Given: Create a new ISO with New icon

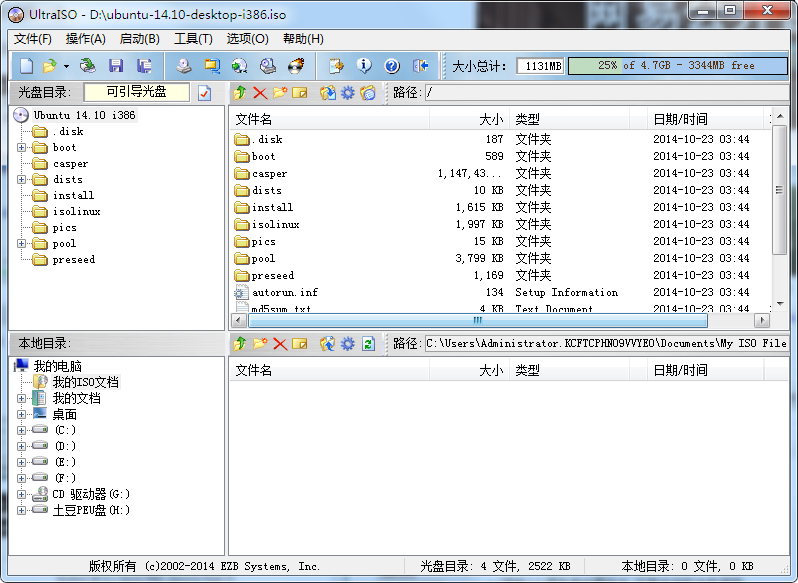Looking at the screenshot, I should (26, 66).
